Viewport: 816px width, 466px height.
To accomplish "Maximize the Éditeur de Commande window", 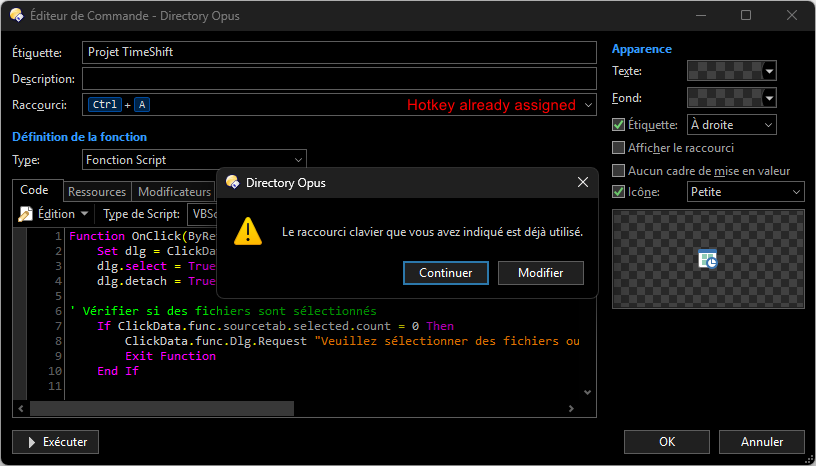I will pos(746,16).
